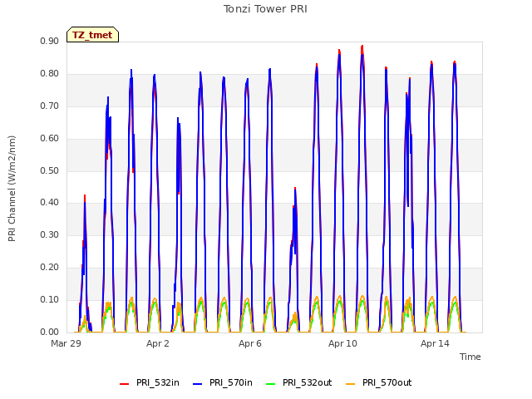Click the 0.40 y-axis tick label
Screen dimensions: 532x399
(x=50, y=203)
